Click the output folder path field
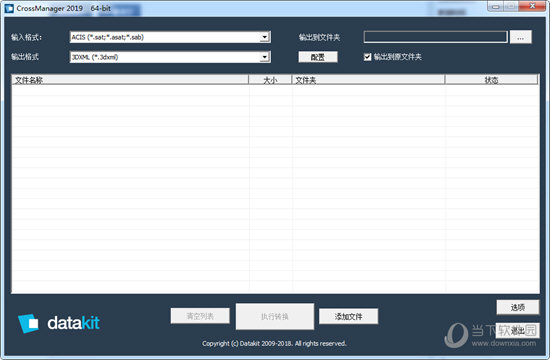The height and width of the screenshot is (360, 550). 435,37
